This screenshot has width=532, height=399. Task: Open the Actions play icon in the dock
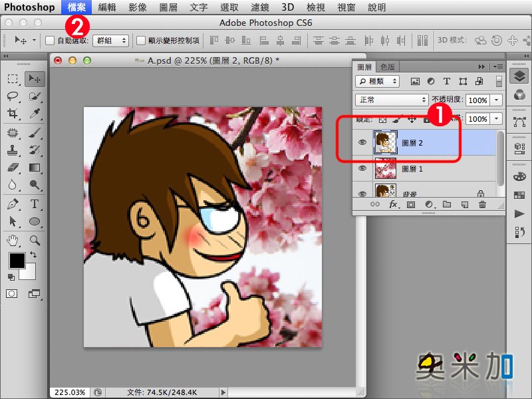(519, 213)
